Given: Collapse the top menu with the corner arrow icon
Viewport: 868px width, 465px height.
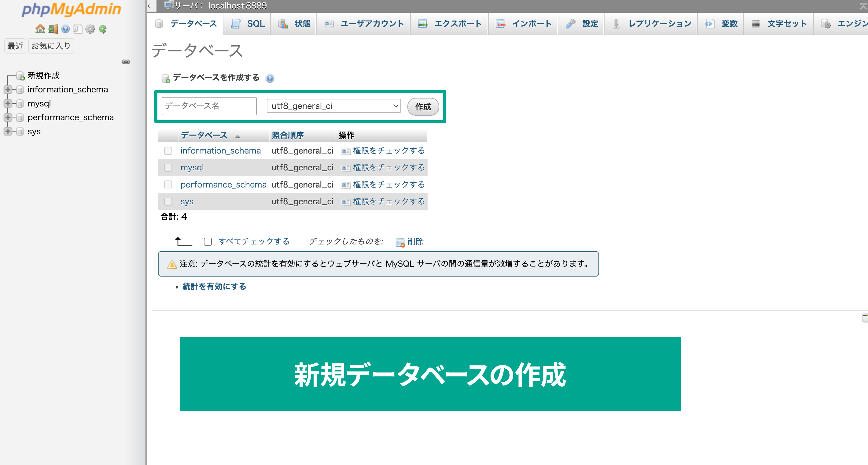Looking at the screenshot, I should click(864, 6).
